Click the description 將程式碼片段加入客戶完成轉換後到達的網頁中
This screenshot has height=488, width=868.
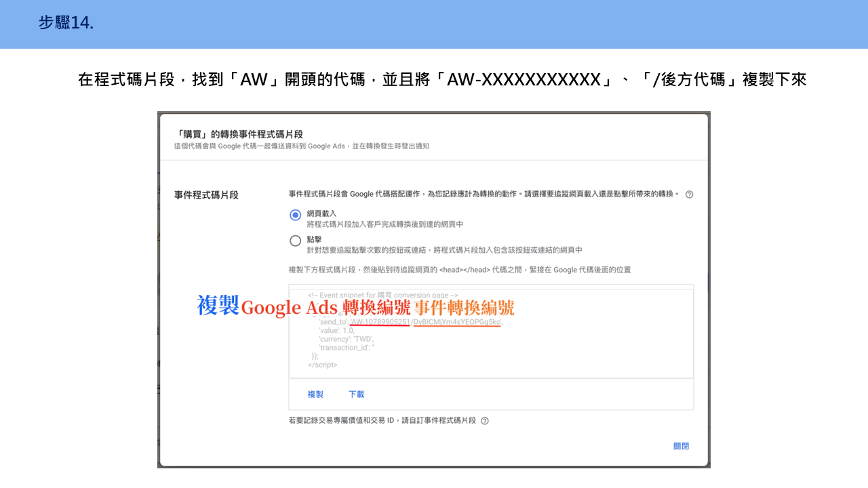[x=385, y=224]
